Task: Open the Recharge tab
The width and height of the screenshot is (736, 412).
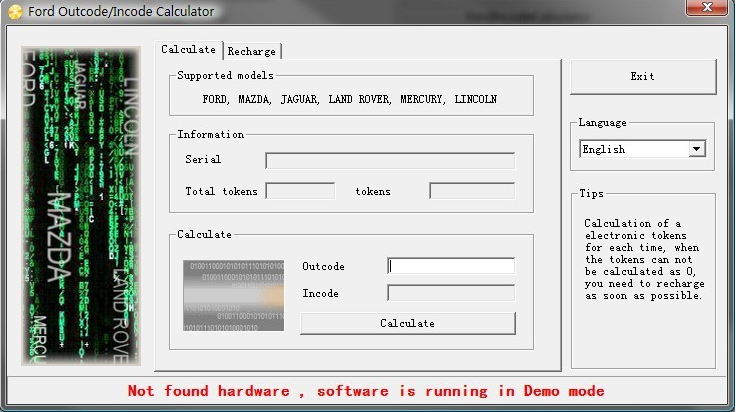Action: coord(251,51)
